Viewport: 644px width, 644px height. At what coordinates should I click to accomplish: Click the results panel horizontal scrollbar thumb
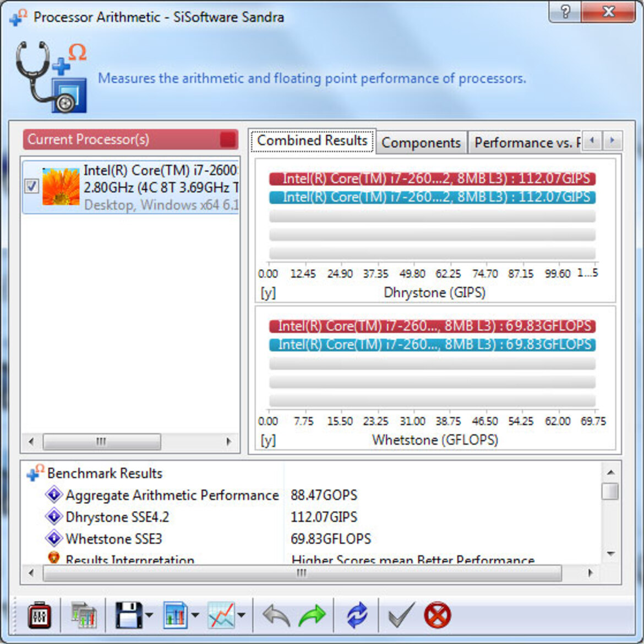pos(302,573)
